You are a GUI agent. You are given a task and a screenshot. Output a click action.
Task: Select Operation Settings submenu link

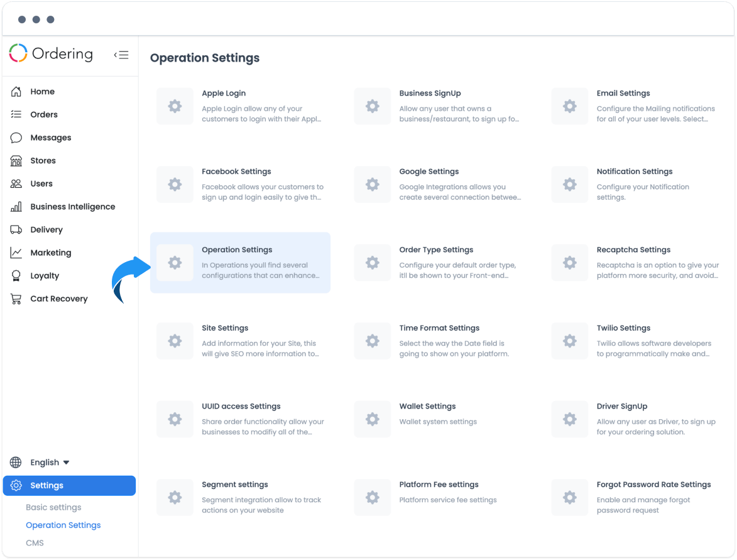[x=63, y=525]
